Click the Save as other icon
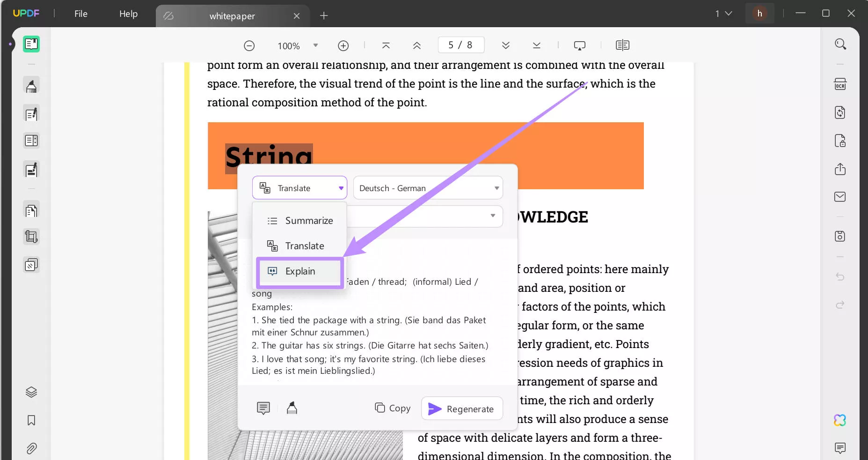Screen dimensions: 868x460 (840, 236)
